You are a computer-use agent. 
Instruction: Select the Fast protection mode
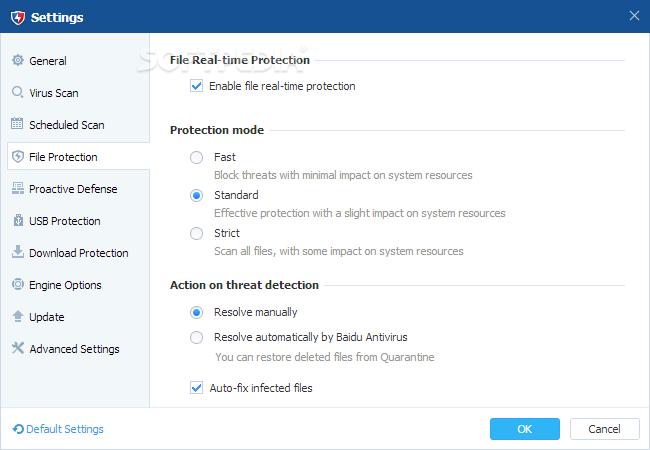pyautogui.click(x=196, y=157)
